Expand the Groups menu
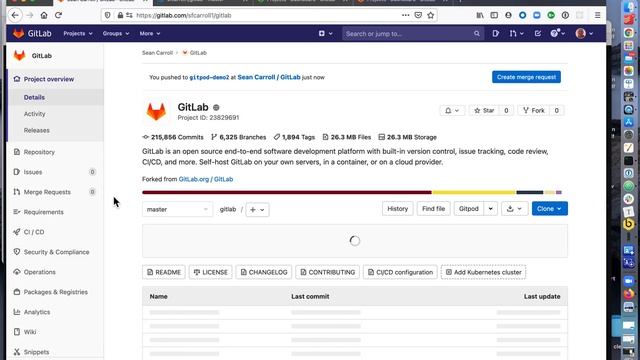This screenshot has width=640, height=360. [116, 33]
